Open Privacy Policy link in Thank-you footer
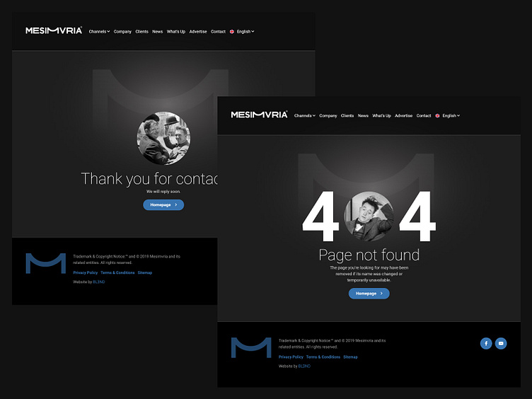The height and width of the screenshot is (399, 532). coord(85,273)
